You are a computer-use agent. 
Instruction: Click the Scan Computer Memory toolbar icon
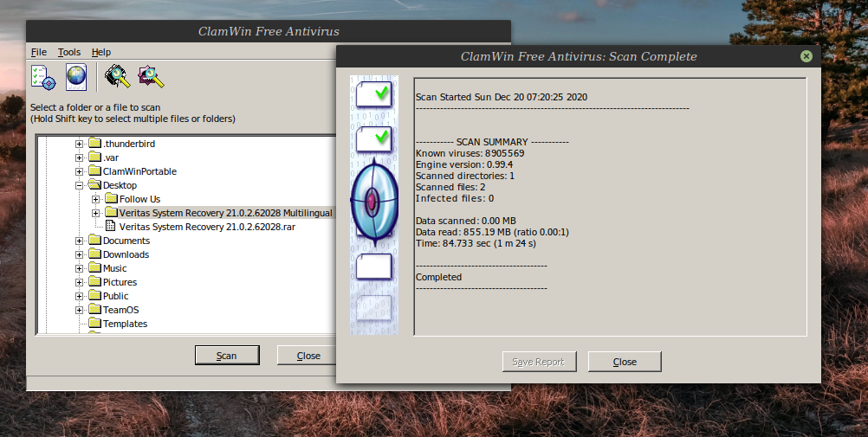(x=118, y=76)
